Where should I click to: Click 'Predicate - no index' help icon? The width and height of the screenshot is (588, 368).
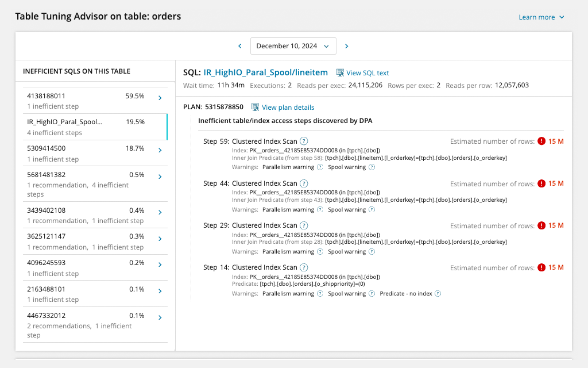438,294
